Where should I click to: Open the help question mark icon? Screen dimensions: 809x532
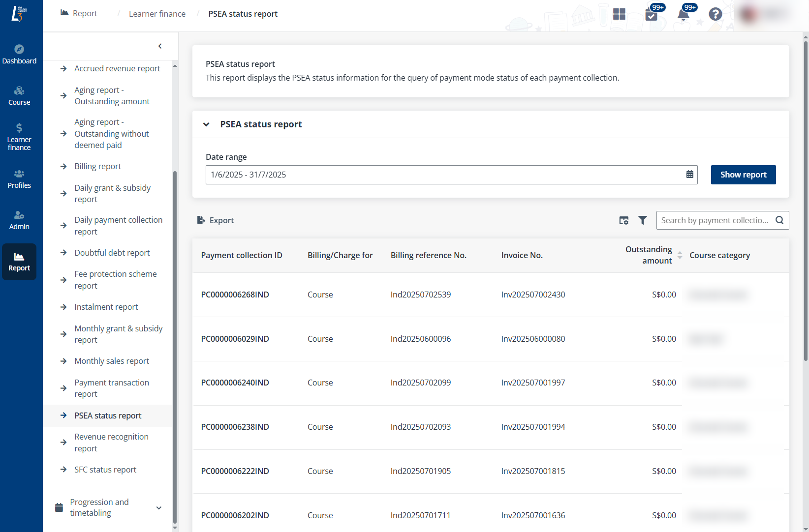[x=715, y=14]
